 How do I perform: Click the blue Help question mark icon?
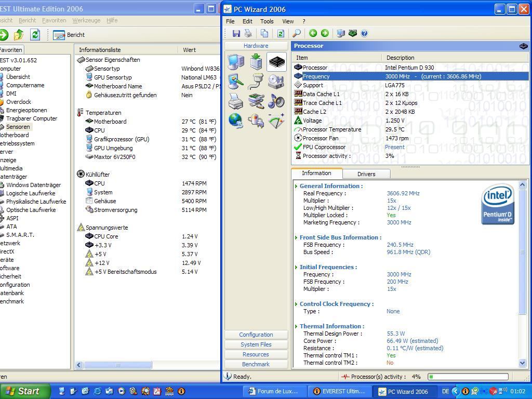tap(364, 33)
